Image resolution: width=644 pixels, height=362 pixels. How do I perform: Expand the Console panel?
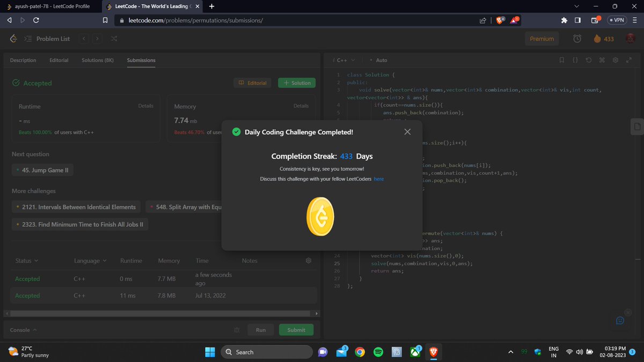click(23, 330)
